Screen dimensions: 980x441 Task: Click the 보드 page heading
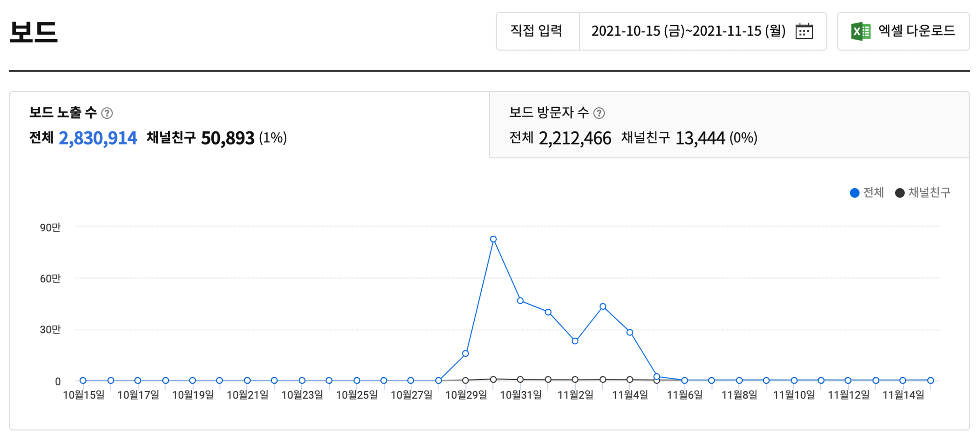(x=34, y=32)
